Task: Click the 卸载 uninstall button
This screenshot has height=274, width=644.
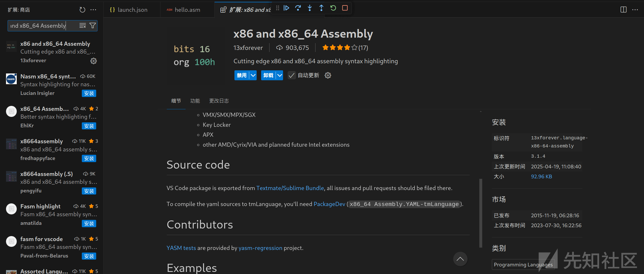Action: 268,76
